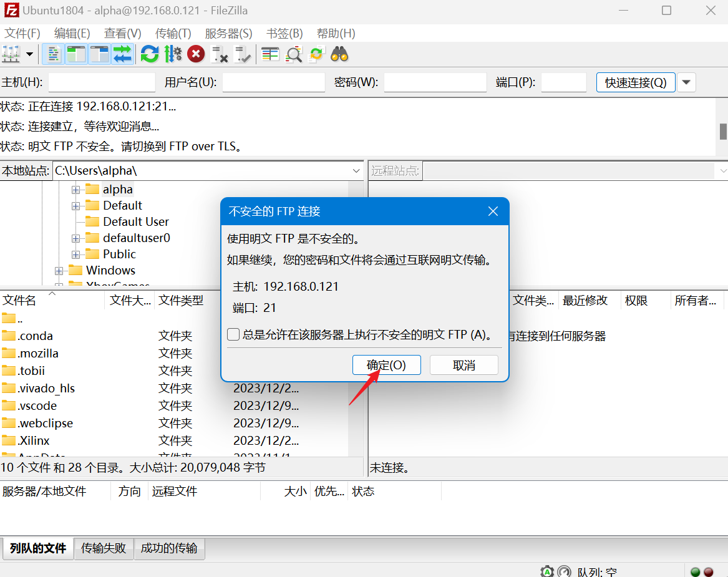Toggle remote directory tree display icon
The image size is (728, 577).
(x=99, y=54)
